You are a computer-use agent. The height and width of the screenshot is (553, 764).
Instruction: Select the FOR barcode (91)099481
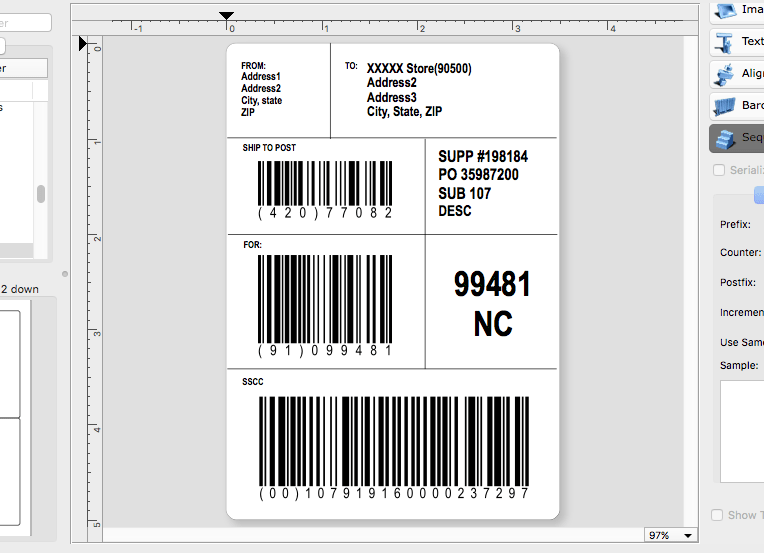325,306
